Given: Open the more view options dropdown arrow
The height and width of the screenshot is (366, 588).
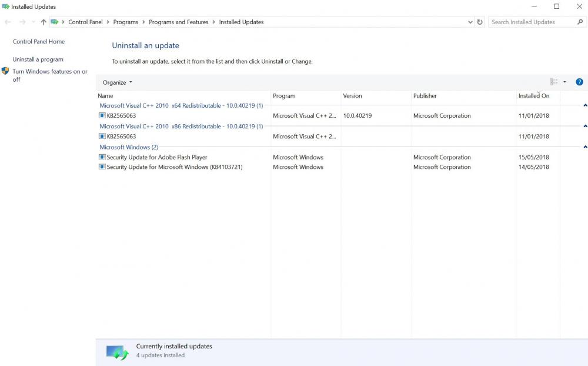Looking at the screenshot, I should 564,82.
